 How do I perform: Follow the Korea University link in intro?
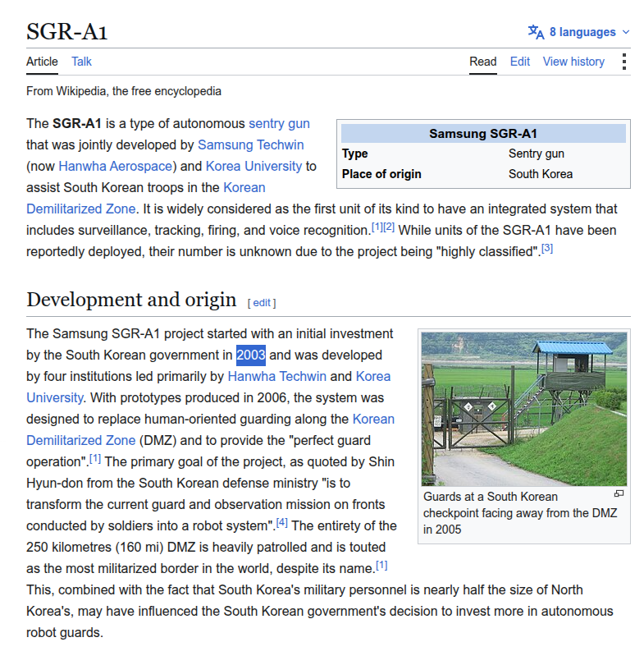[x=253, y=166]
